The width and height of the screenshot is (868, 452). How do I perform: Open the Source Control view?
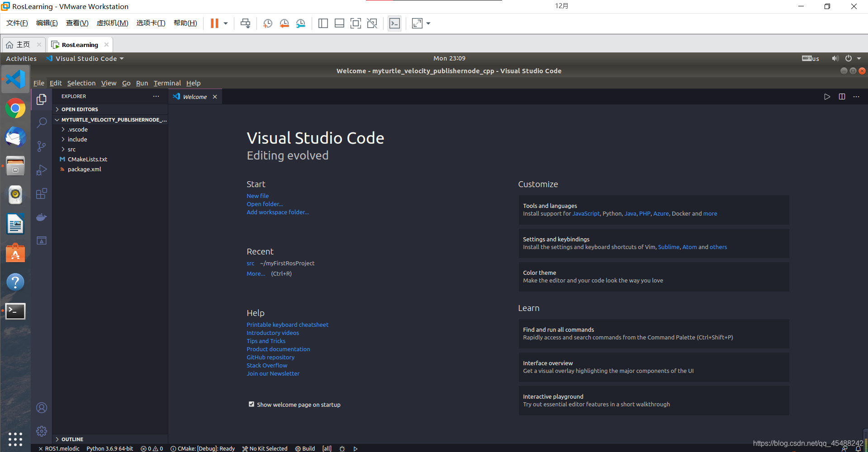[x=42, y=146]
